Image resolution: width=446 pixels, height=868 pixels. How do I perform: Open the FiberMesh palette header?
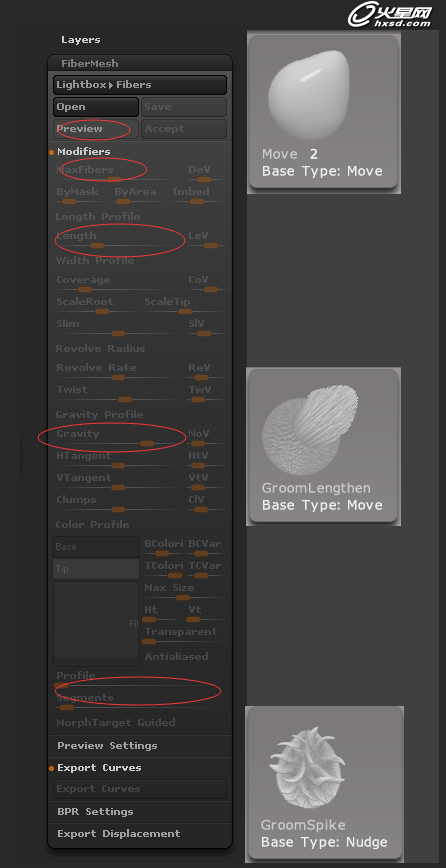[90, 63]
